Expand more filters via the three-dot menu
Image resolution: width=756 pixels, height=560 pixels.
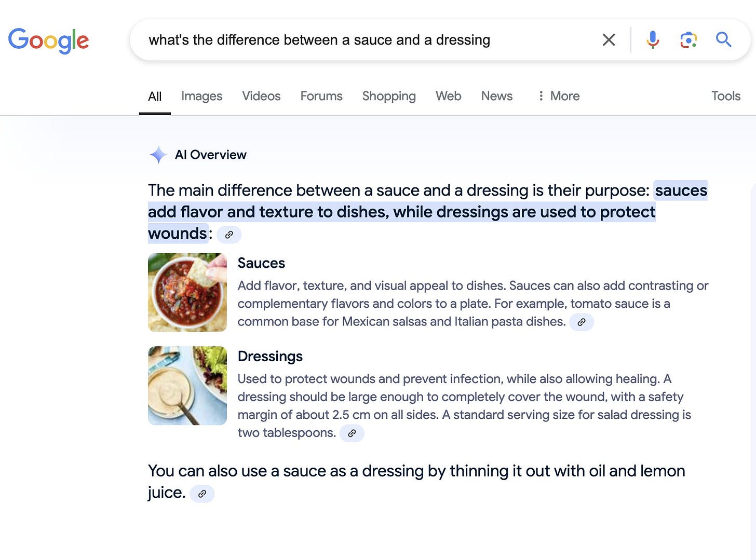tap(542, 96)
